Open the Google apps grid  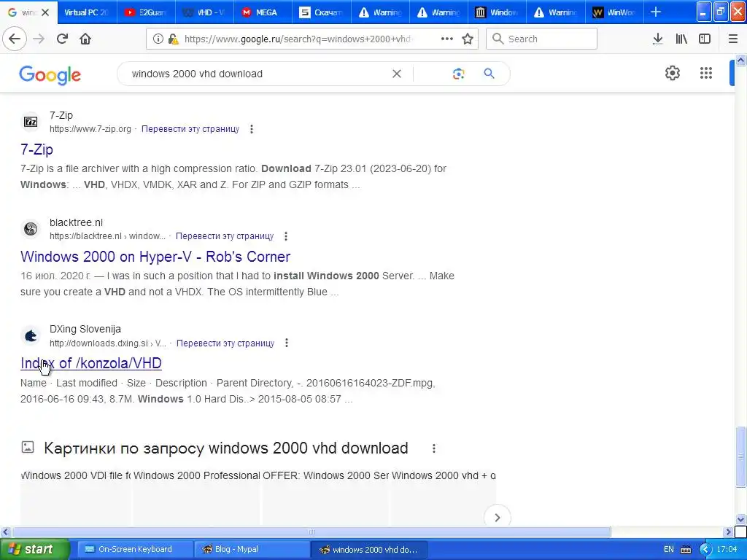click(705, 74)
